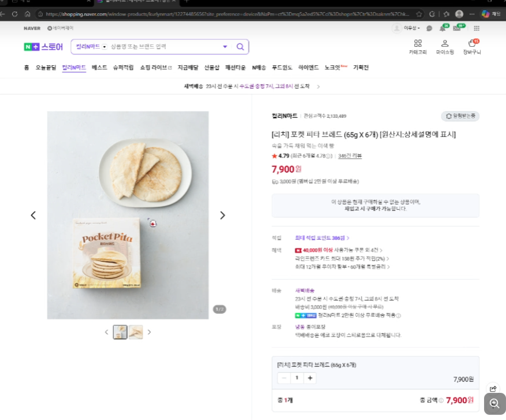Open the 마이쇼핑 icon

[x=445, y=47]
